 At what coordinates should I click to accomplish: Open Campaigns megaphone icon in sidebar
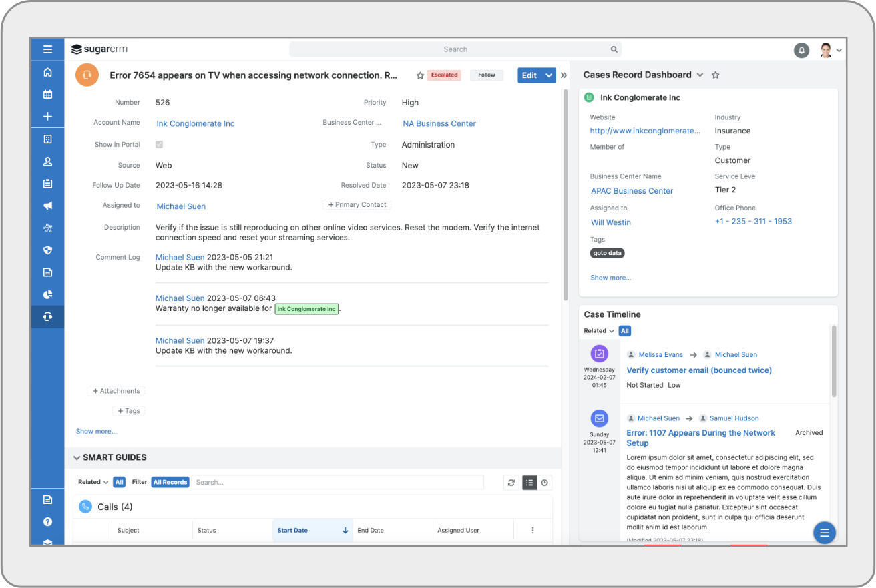pos(47,206)
